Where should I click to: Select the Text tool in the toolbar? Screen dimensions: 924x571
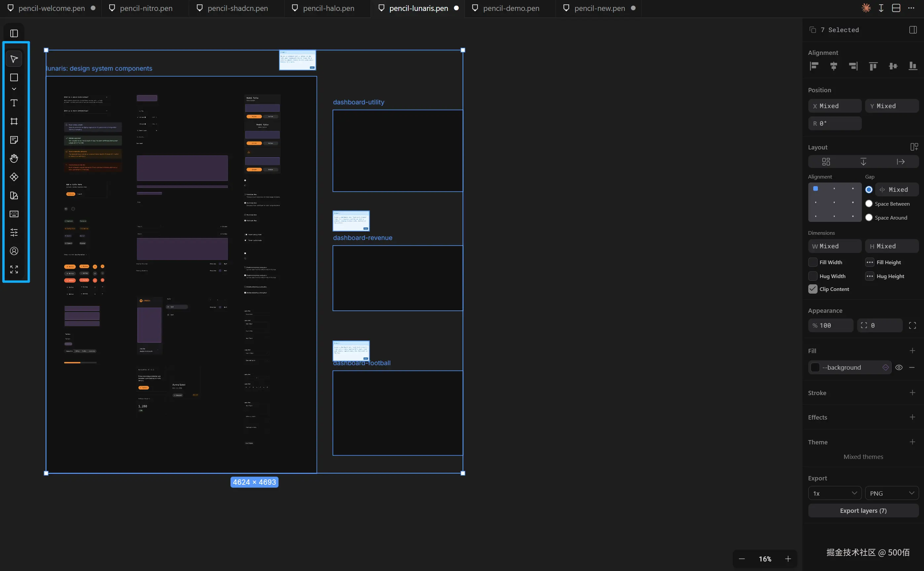(x=14, y=103)
